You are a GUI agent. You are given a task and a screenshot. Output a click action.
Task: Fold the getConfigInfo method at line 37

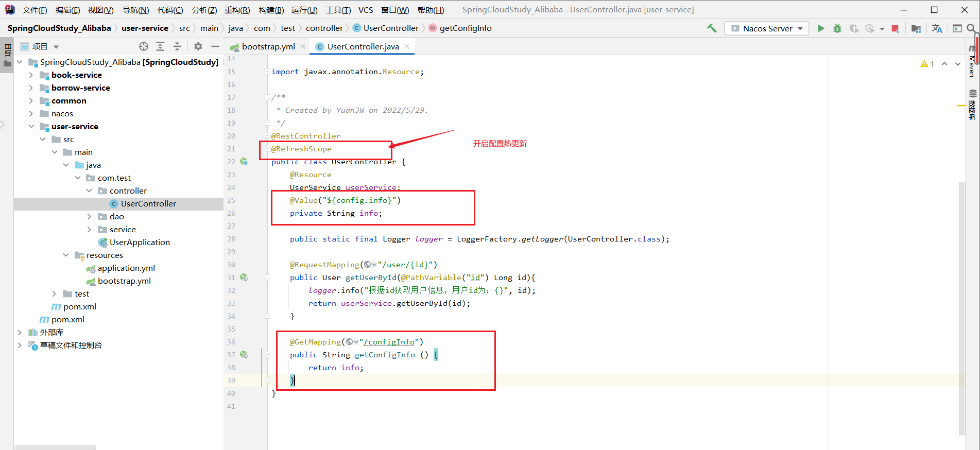coord(267,355)
